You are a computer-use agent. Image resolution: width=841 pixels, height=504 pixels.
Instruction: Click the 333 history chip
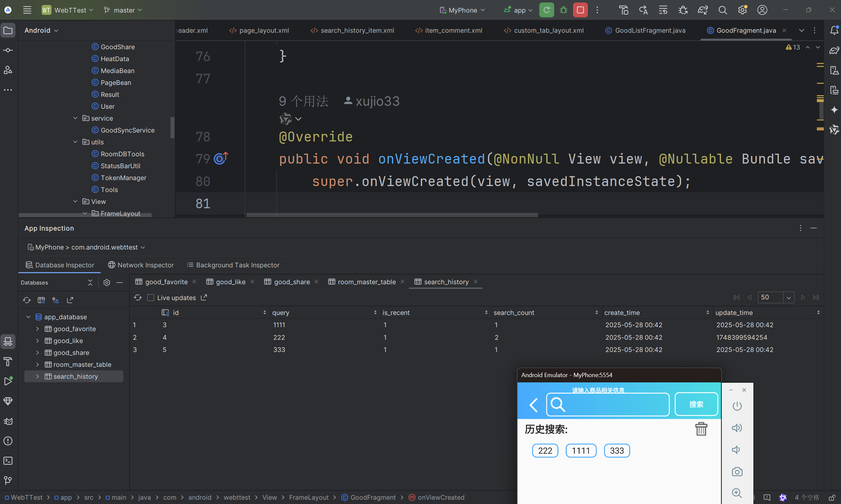tap(617, 450)
